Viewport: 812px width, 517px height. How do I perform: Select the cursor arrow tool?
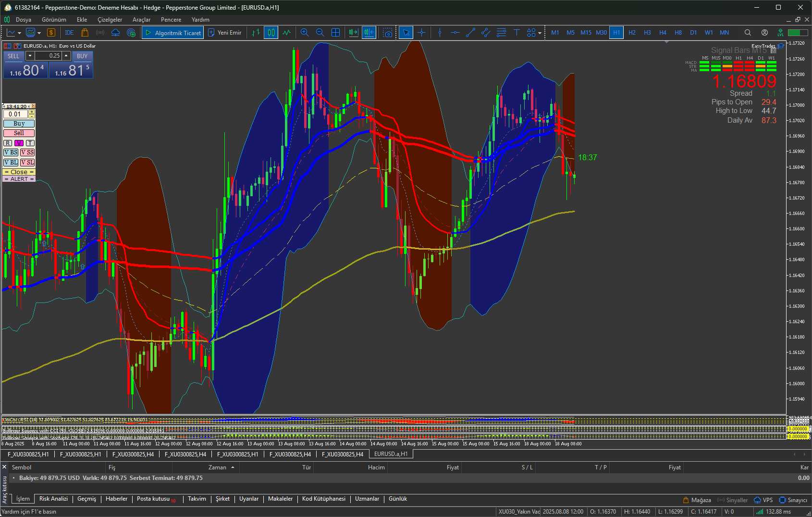[x=406, y=33]
